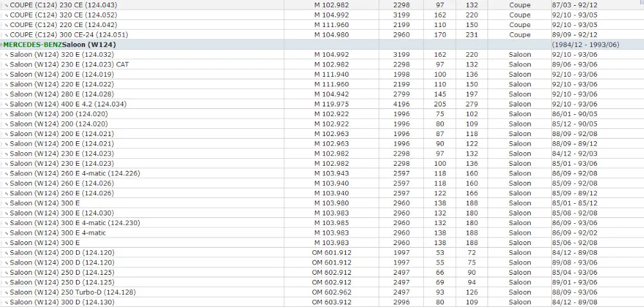Select row name Saloon (W124) 230 E (124.023) CAT
Viewport: 644px width, 307px height.
70,64
